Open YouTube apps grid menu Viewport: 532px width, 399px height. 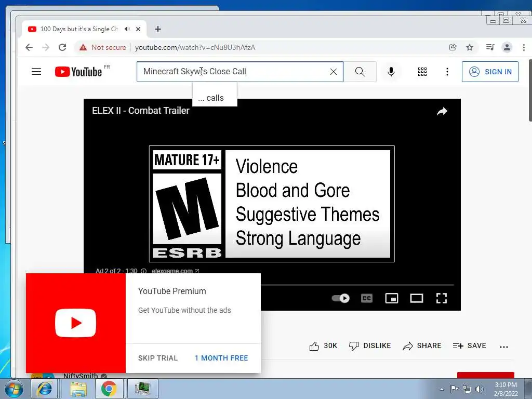click(422, 72)
